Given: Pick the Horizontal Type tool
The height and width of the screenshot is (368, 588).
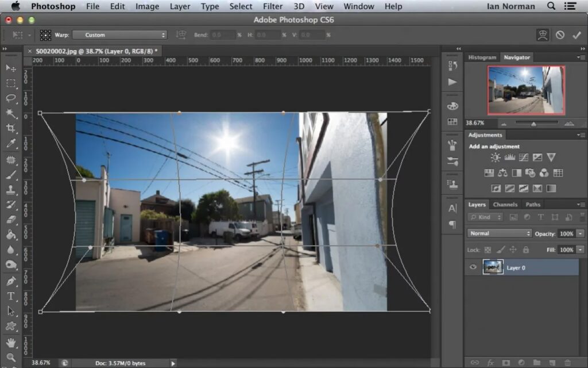Looking at the screenshot, I should pos(11,296).
